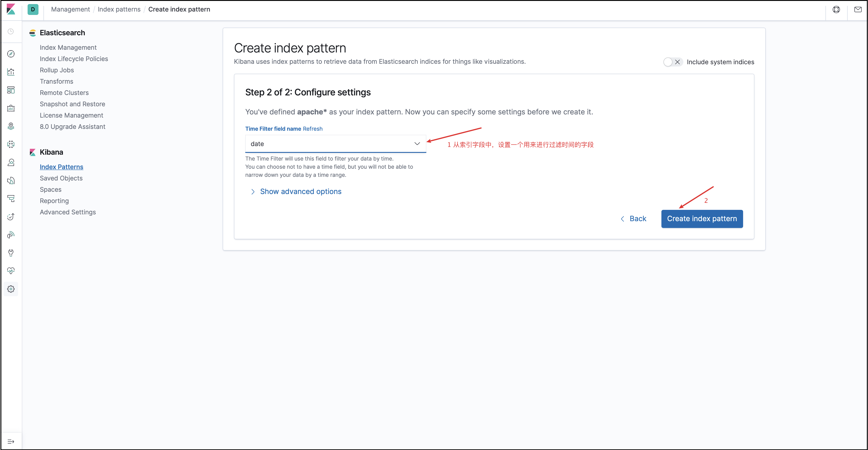Click the Management gear icon
Screen dimensions: 868x450
point(11,289)
